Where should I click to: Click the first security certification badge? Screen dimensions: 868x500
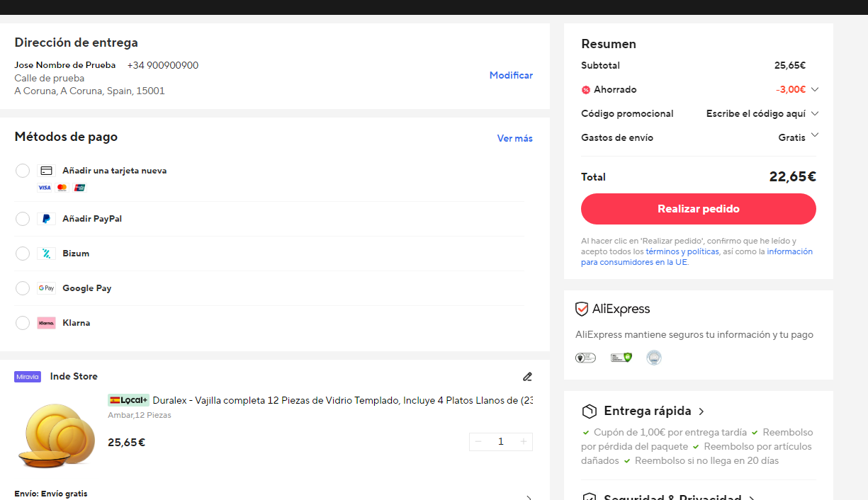click(585, 358)
